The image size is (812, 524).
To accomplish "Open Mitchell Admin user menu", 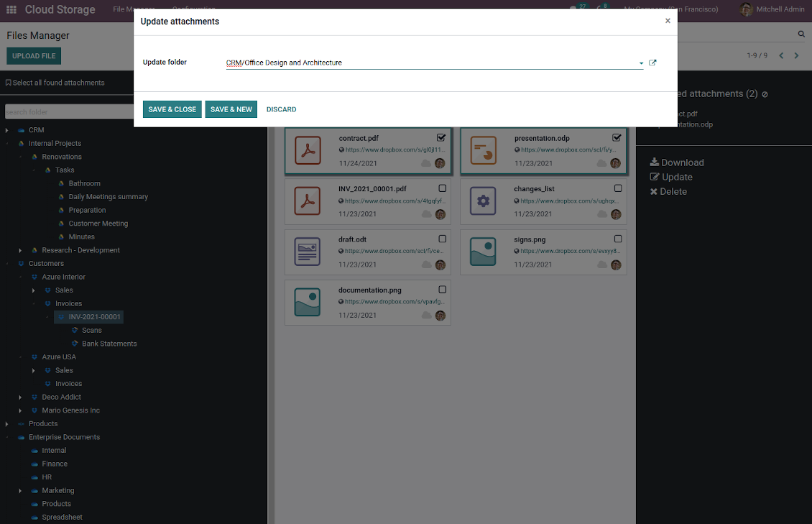I will pos(772,9).
